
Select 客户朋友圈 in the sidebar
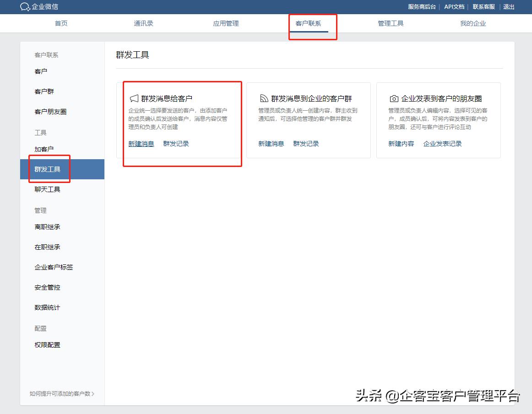(x=49, y=111)
